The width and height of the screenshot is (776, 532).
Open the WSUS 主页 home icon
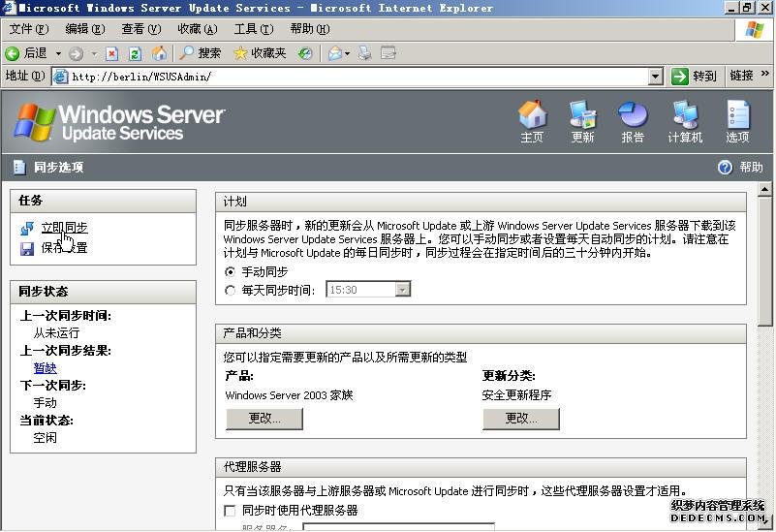point(533,122)
